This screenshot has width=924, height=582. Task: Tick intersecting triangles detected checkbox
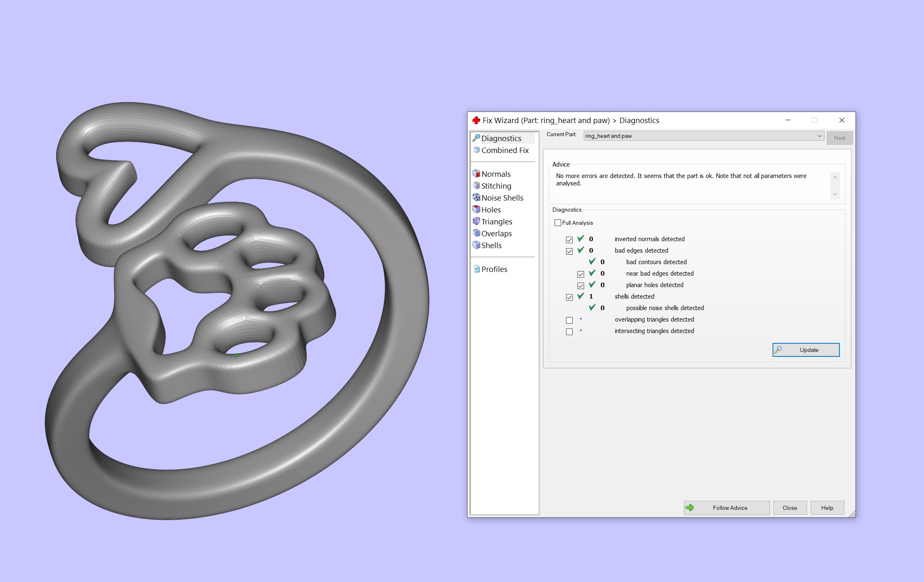[569, 331]
